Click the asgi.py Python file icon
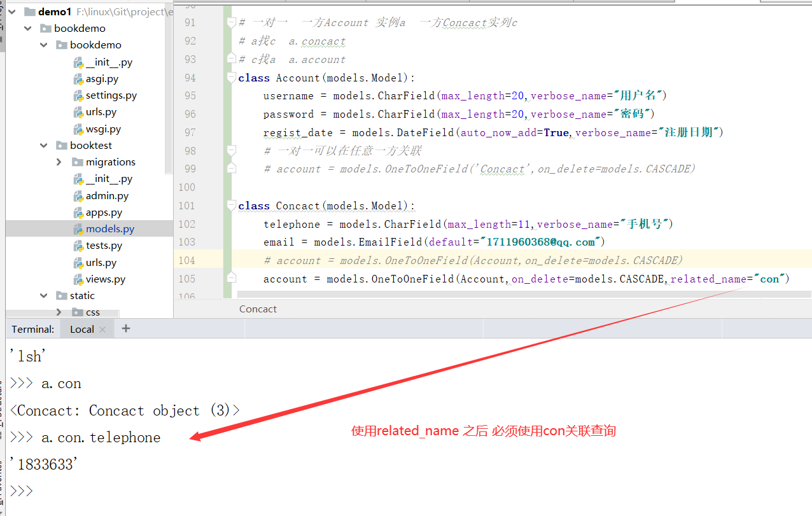This screenshot has height=516, width=812. (x=78, y=79)
